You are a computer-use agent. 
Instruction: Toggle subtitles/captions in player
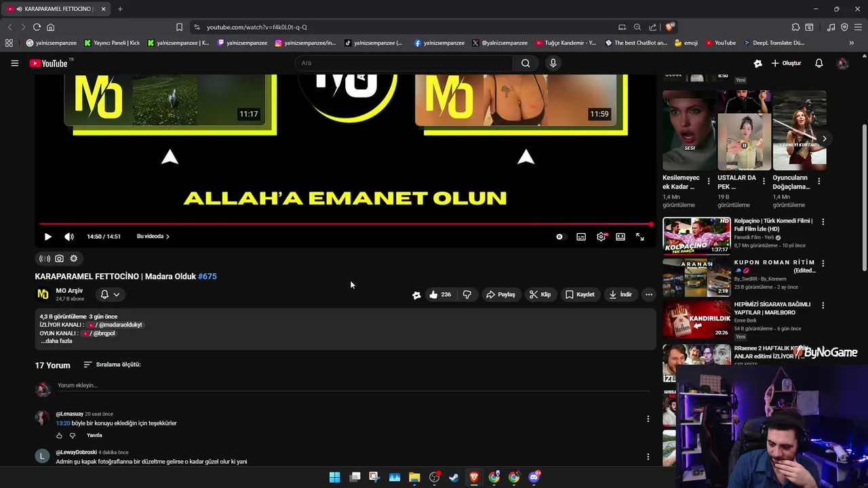pyautogui.click(x=581, y=237)
